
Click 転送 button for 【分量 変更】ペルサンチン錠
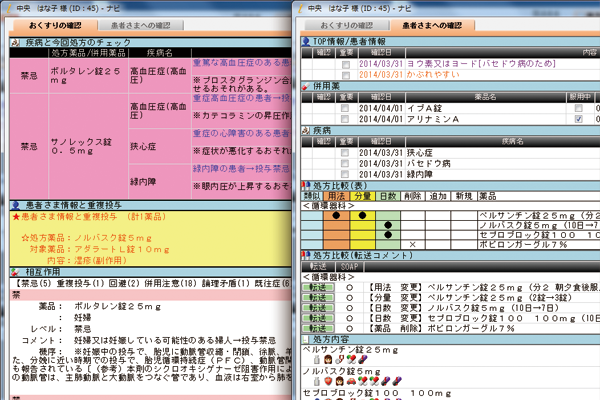click(318, 298)
